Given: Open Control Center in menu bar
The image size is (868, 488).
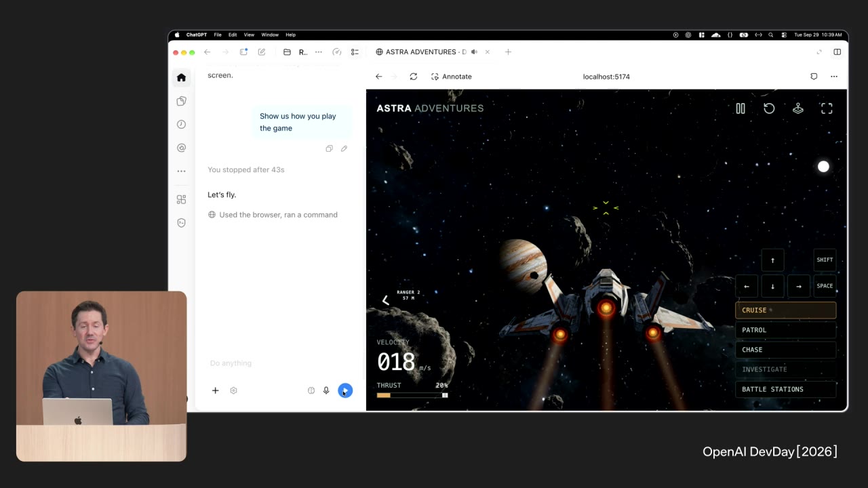Looking at the screenshot, I should (784, 35).
